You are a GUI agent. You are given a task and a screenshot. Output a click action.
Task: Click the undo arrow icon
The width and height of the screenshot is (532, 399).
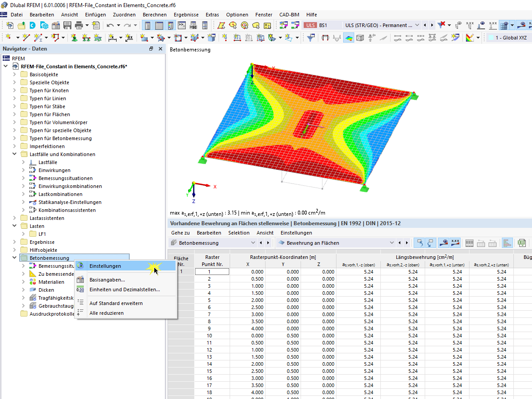click(110, 25)
